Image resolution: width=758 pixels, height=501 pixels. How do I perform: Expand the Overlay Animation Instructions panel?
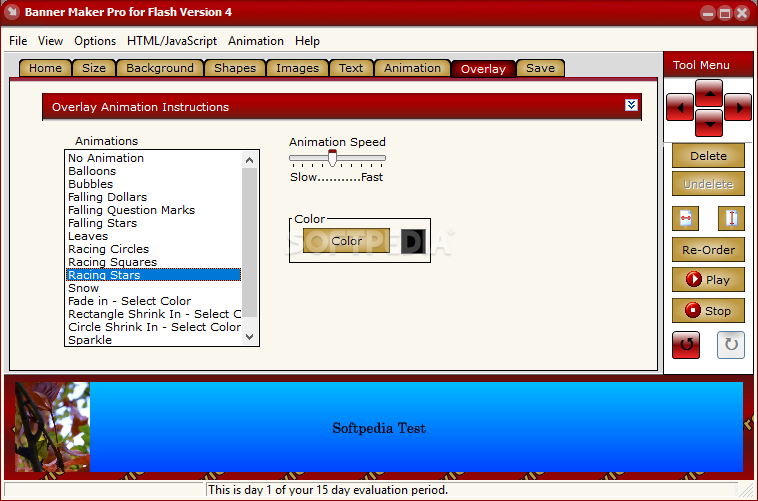pyautogui.click(x=631, y=105)
